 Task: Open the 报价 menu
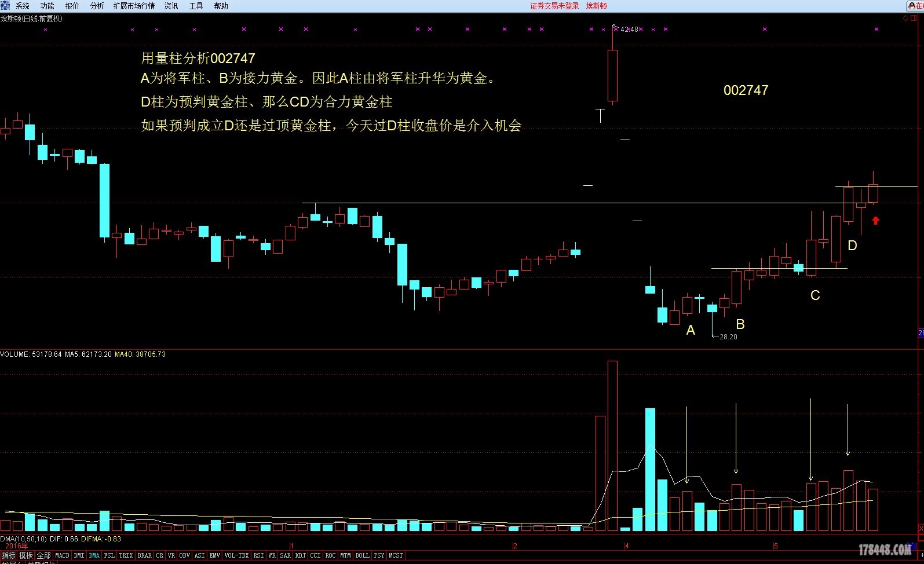click(x=72, y=6)
